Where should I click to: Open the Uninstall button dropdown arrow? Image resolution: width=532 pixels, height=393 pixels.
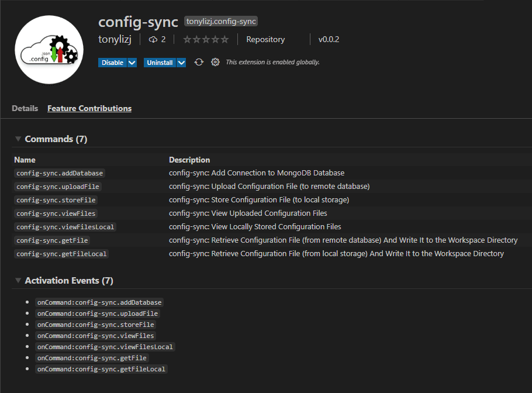[x=181, y=63]
